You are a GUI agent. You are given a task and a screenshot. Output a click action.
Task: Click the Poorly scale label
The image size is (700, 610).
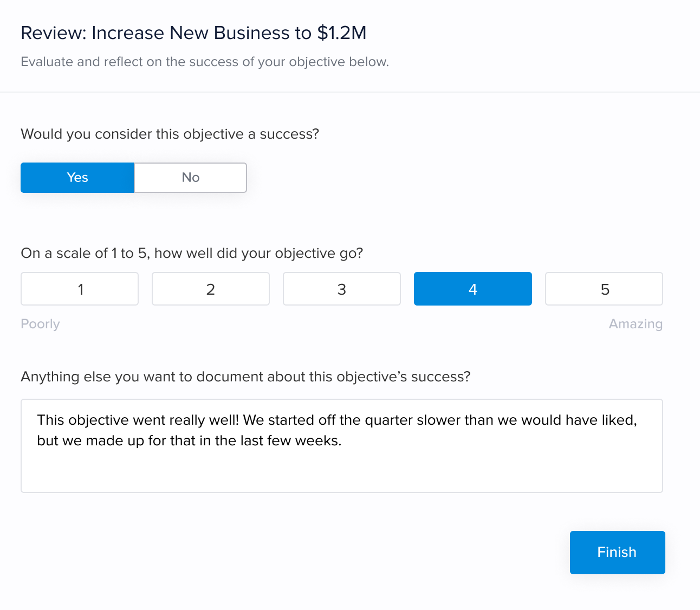pos(40,324)
